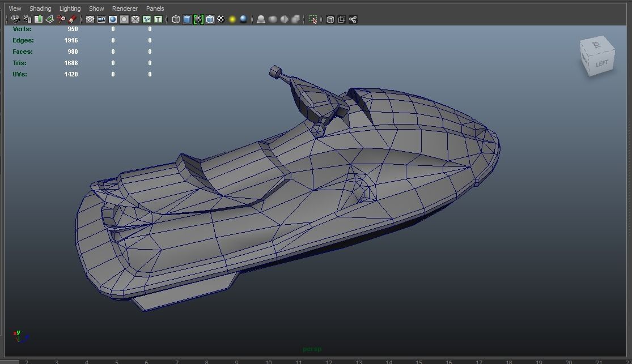
Task: Click the Tris label in heads-up display
Action: [19, 63]
